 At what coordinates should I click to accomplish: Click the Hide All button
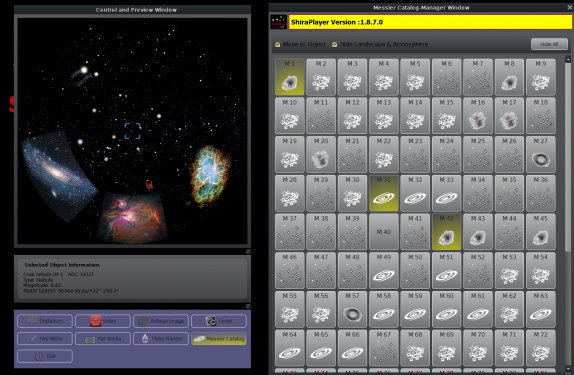(x=549, y=44)
